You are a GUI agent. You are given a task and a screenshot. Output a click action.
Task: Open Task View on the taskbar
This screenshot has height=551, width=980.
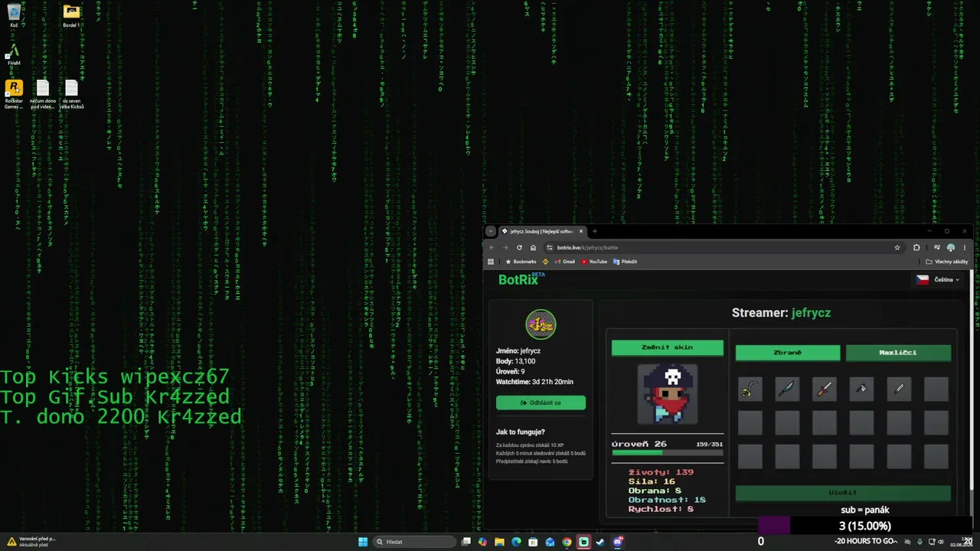465,542
